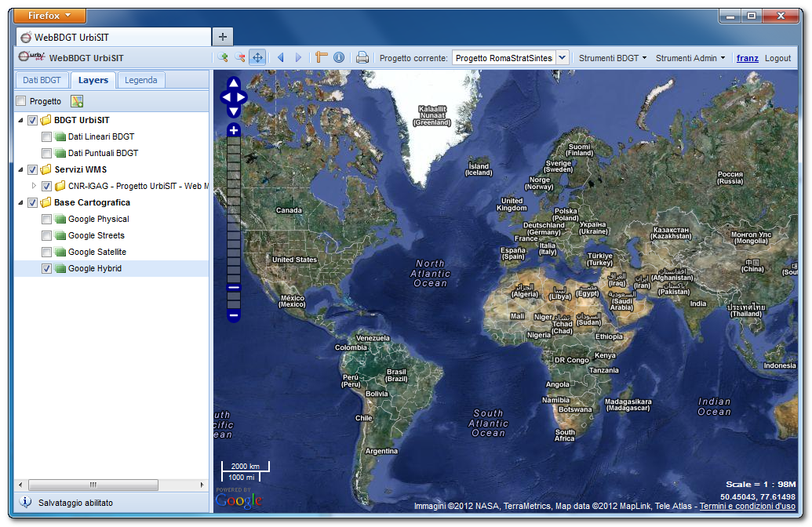Zoom out with the map minus button
Screen dimensions: 812x527
[234, 315]
